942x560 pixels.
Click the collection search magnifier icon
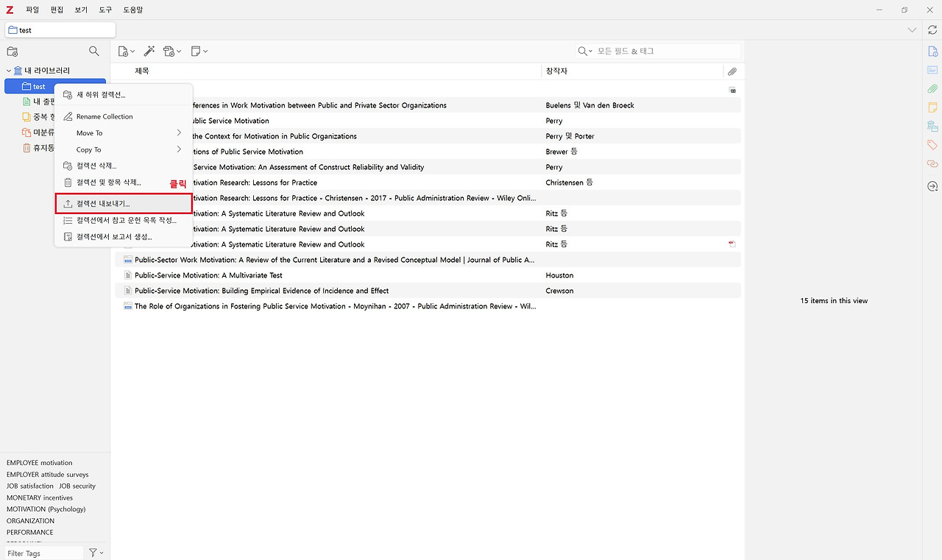(x=93, y=51)
